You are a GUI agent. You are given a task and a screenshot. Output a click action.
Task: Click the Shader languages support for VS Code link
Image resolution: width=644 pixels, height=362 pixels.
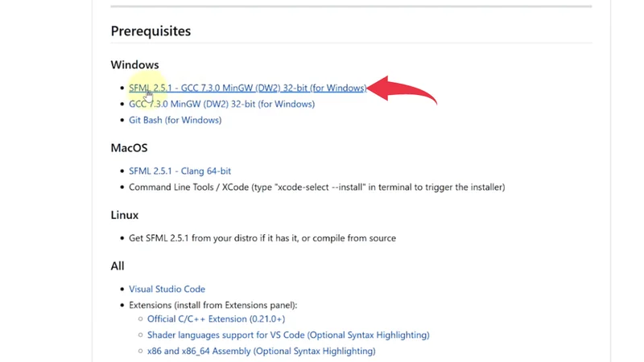(287, 335)
